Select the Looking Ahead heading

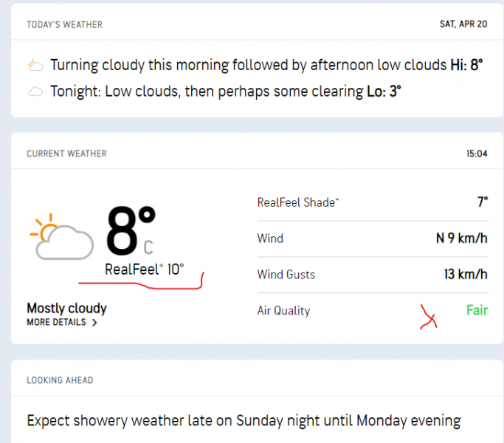click(x=60, y=380)
